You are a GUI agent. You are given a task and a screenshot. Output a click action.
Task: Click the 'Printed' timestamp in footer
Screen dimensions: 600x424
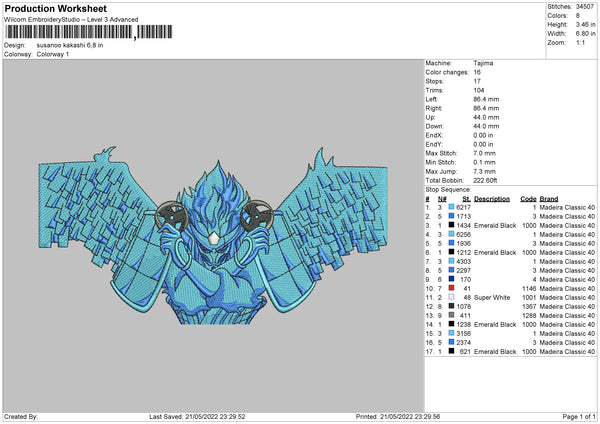tap(398, 416)
